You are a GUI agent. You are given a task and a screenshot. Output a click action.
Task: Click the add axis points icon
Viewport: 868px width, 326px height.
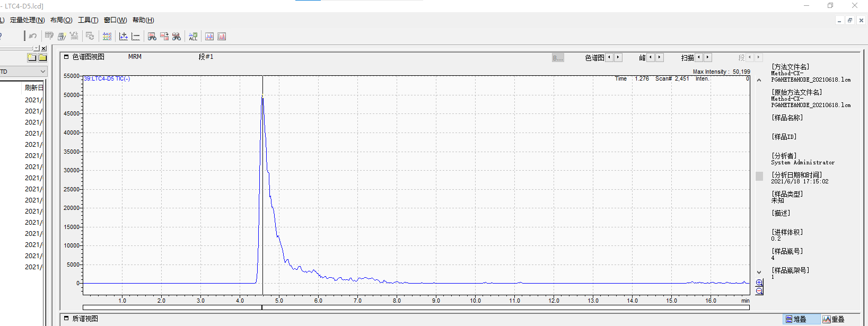124,36
